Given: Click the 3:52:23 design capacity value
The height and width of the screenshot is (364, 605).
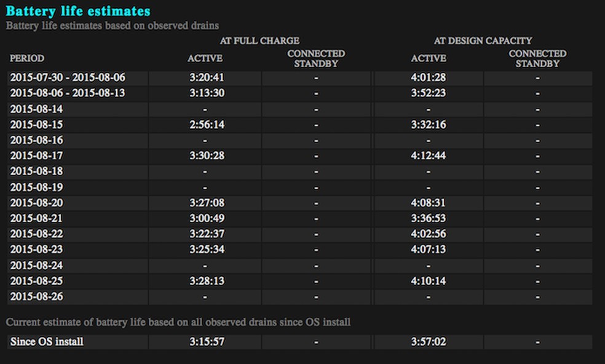Looking at the screenshot, I should (x=429, y=93).
